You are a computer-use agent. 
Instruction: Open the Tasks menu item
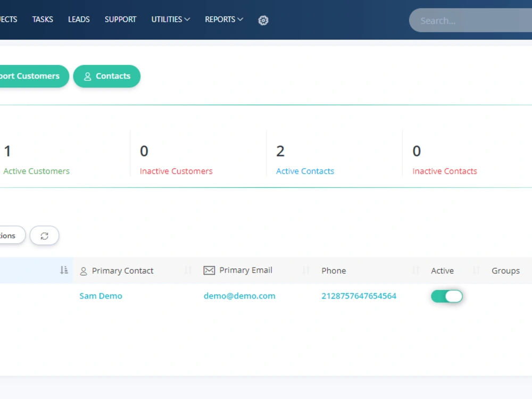43,19
